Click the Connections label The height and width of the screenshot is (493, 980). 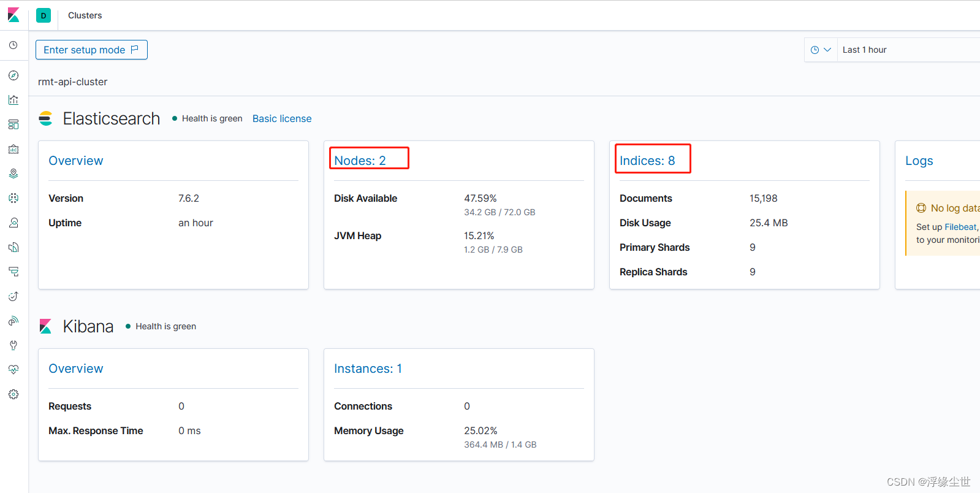click(x=363, y=406)
